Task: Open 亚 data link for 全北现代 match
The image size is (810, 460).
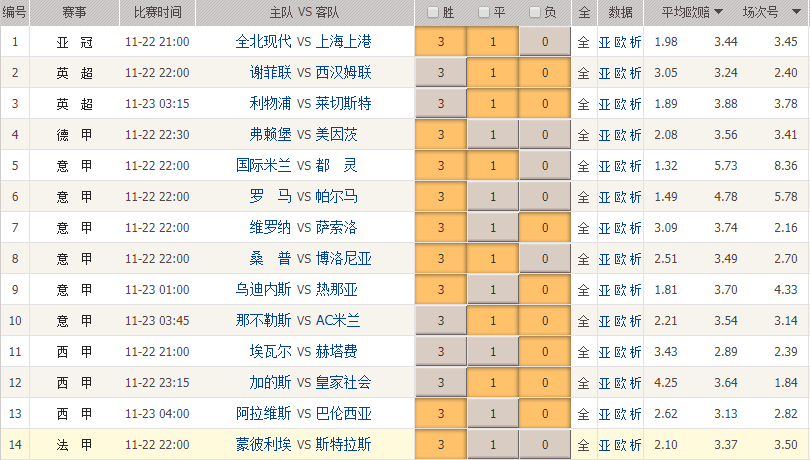Action: click(604, 42)
